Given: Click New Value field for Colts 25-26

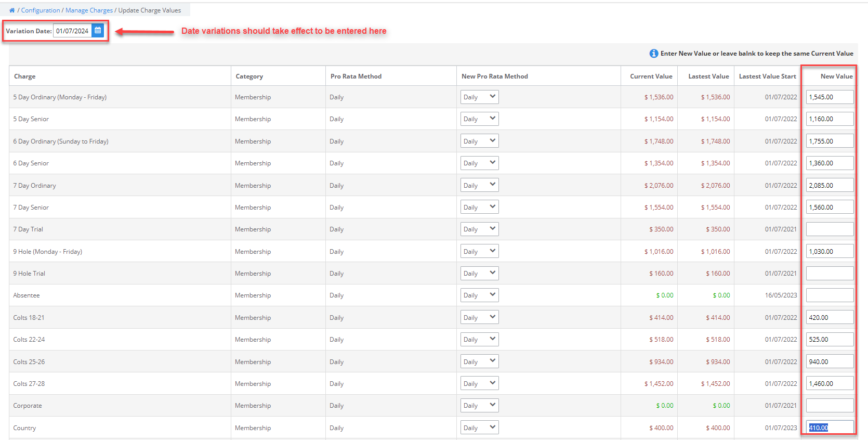Looking at the screenshot, I should (830, 361).
